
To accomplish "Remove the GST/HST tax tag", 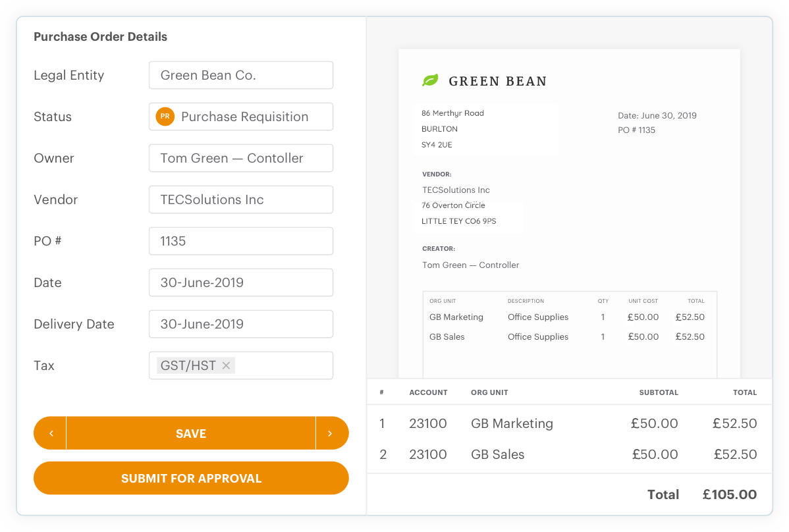I will coord(226,365).
